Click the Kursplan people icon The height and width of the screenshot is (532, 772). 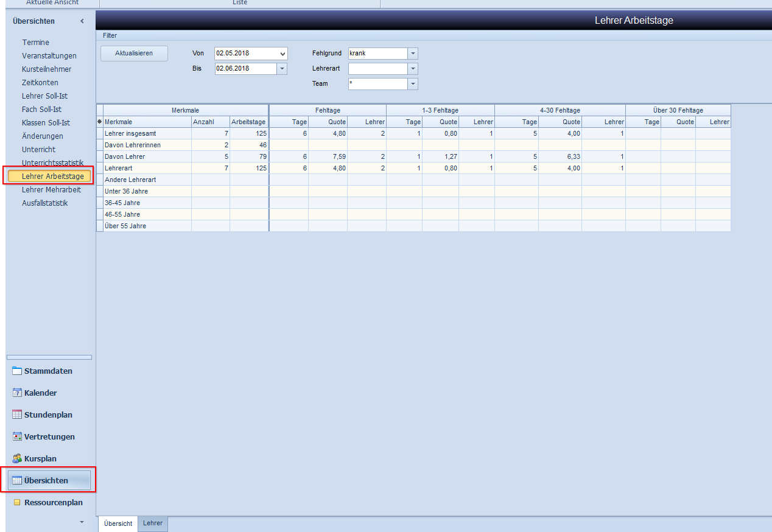click(x=17, y=458)
